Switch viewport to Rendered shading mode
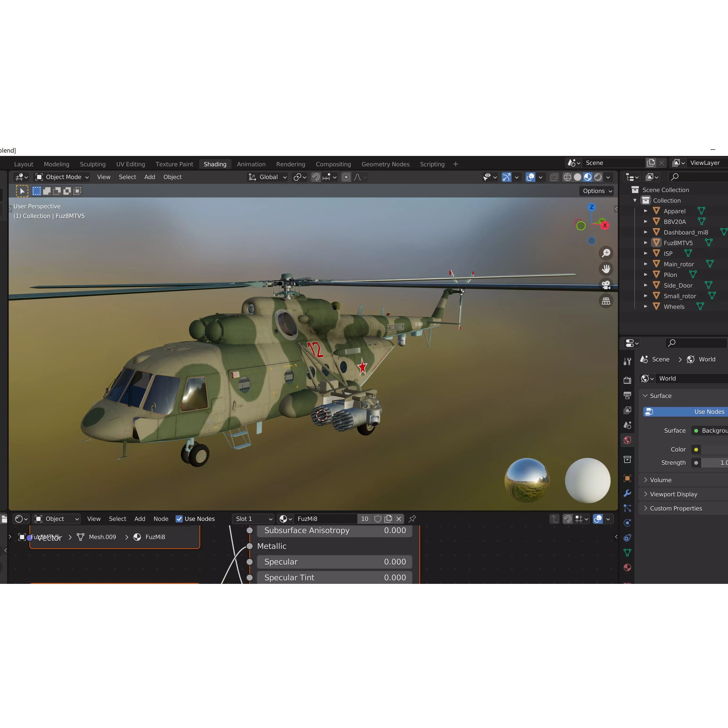This screenshot has height=728, width=728. click(x=598, y=177)
